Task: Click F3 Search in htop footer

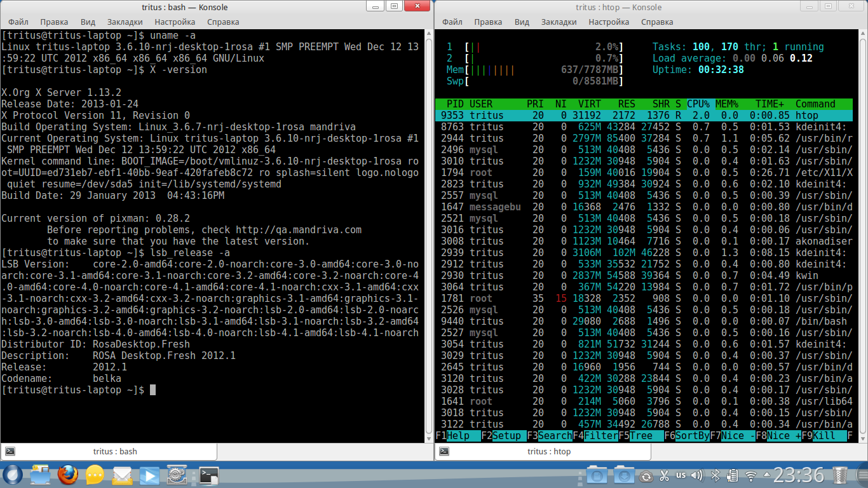Action: pyautogui.click(x=550, y=436)
